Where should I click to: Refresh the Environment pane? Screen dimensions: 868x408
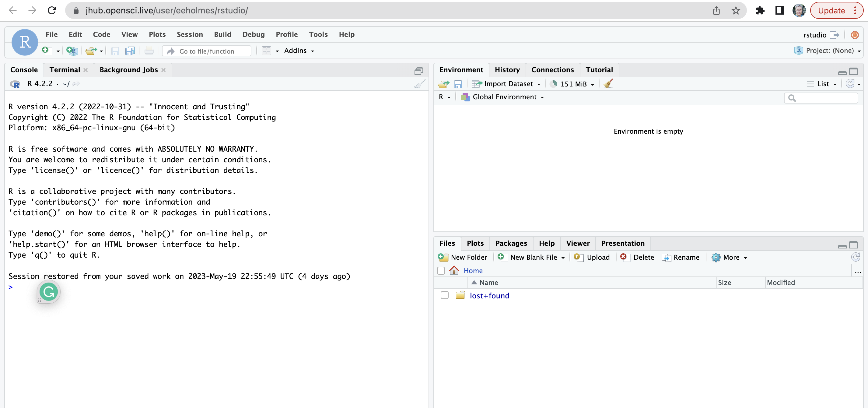[850, 83]
